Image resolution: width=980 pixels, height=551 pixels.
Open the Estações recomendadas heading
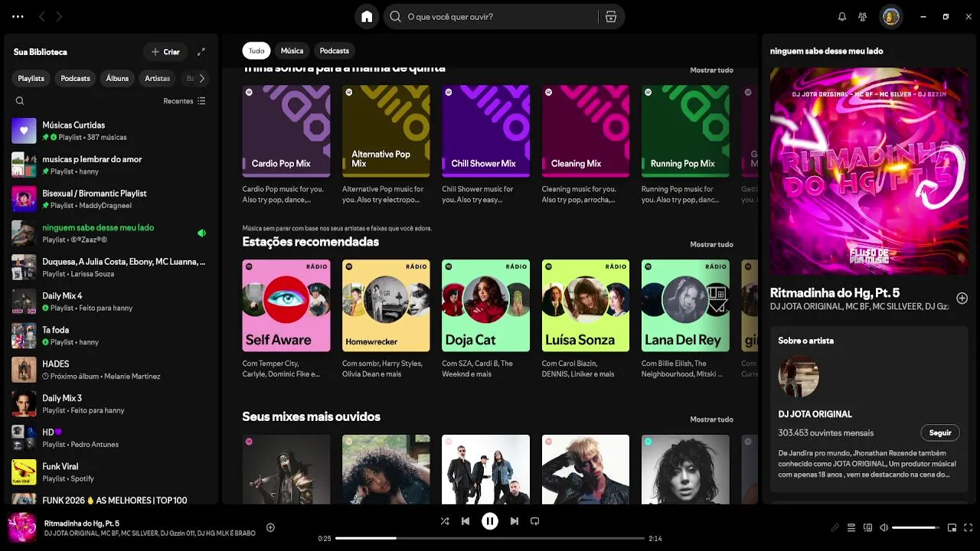pyautogui.click(x=311, y=242)
